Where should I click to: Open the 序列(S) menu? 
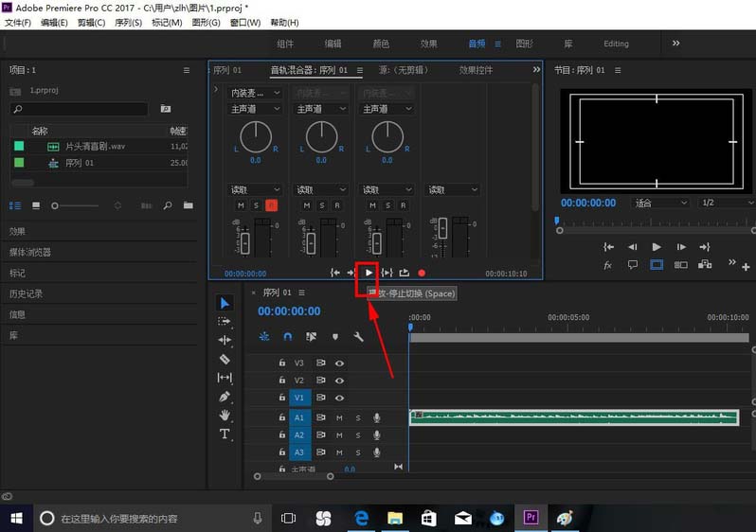click(x=128, y=23)
